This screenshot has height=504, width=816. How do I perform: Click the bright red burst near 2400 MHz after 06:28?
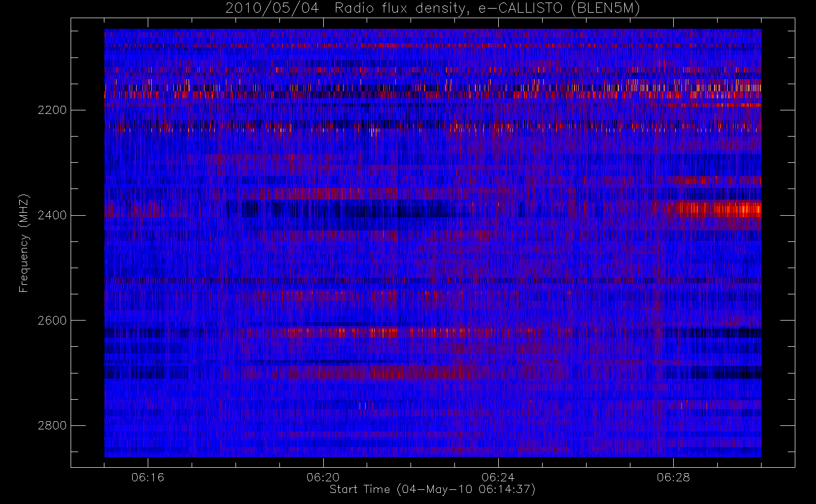pyautogui.click(x=714, y=209)
